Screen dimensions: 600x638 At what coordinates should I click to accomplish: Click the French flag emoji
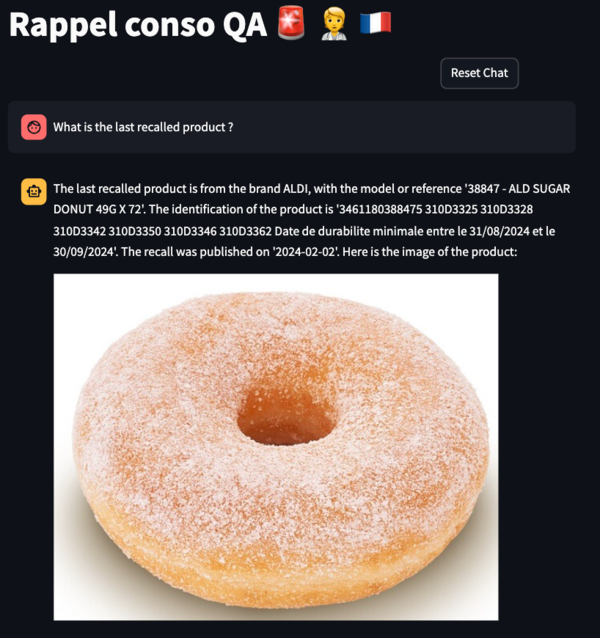(x=375, y=23)
